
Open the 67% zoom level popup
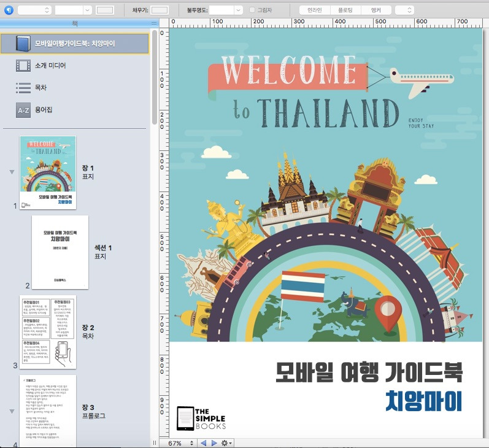pyautogui.click(x=181, y=443)
